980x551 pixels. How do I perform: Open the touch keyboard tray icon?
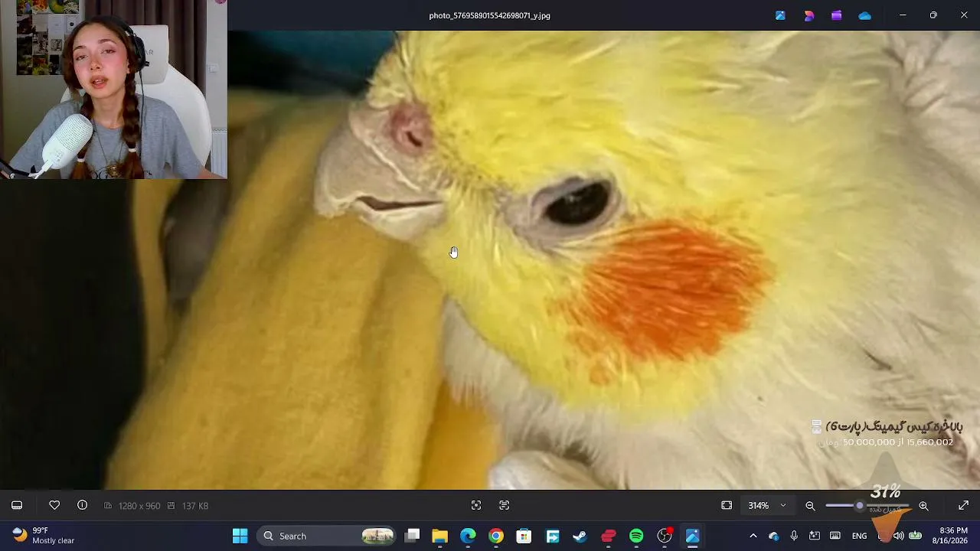835,536
